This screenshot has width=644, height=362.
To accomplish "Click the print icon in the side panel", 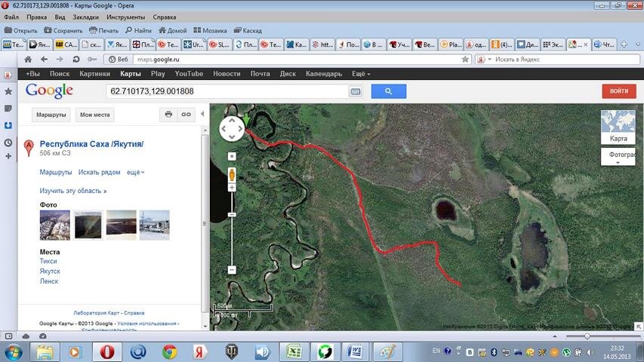I will click(x=168, y=115).
